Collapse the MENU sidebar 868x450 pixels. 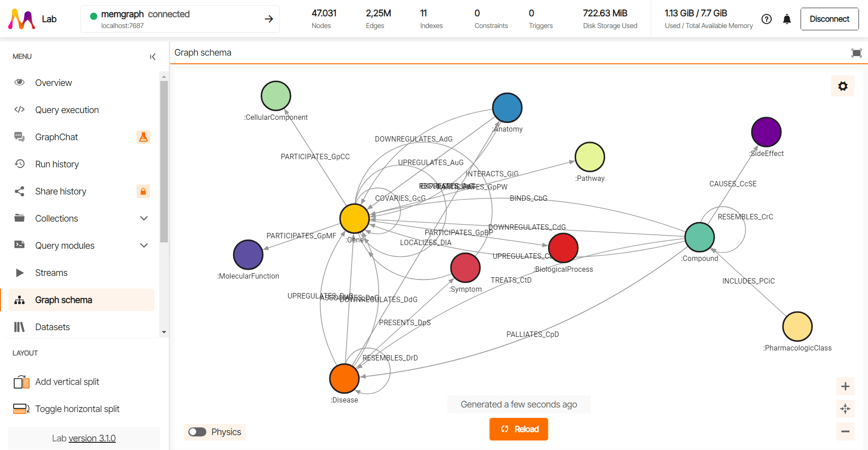point(153,56)
